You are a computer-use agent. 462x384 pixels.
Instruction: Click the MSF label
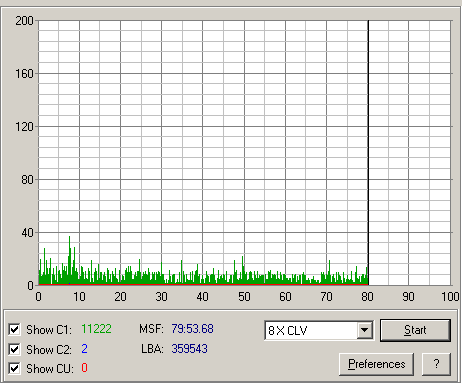click(x=152, y=329)
